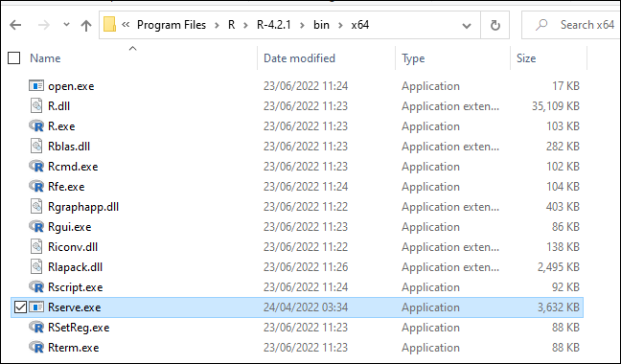The width and height of the screenshot is (621, 364).
Task: Go up one folder level
Action: 86,25
